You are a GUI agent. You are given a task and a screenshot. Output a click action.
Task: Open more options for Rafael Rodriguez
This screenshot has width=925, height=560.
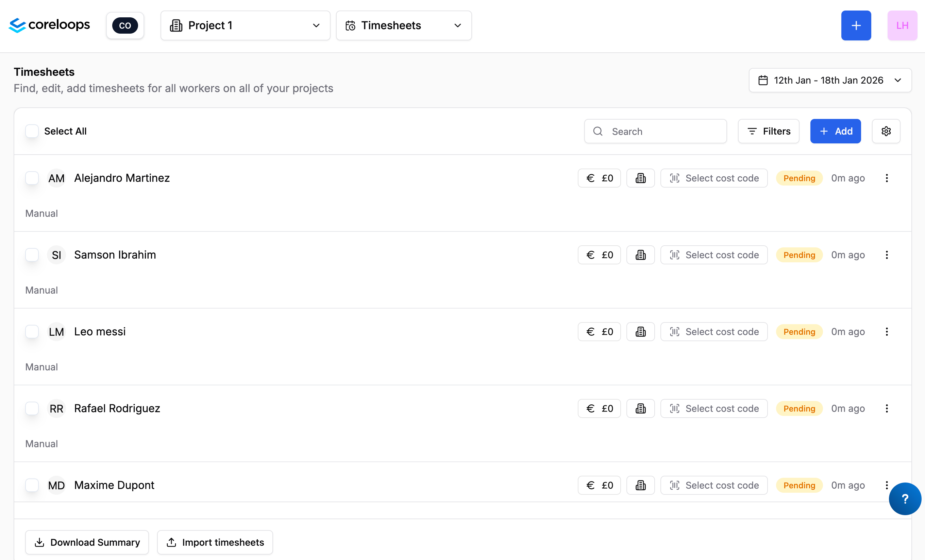click(887, 408)
